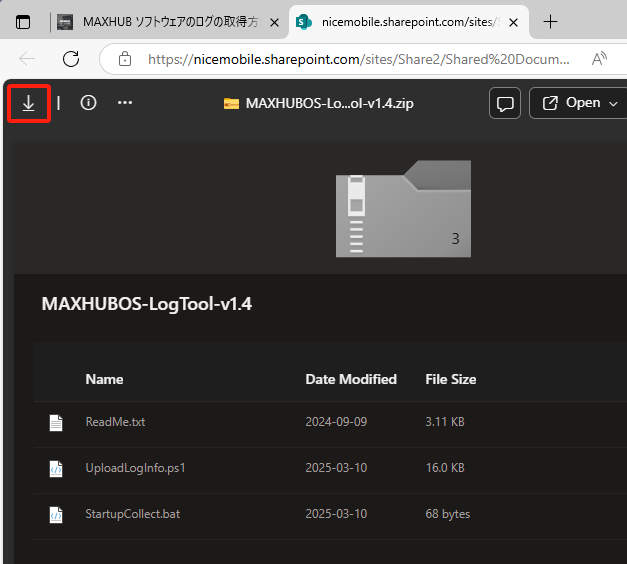Download the zip file with the arrow icon
The width and height of the screenshot is (627, 564).
(28, 103)
